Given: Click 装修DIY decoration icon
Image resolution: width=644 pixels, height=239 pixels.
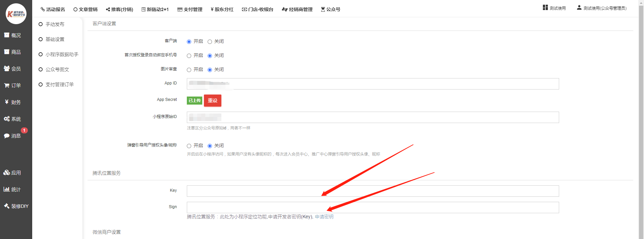Looking at the screenshot, I should click(7, 206).
